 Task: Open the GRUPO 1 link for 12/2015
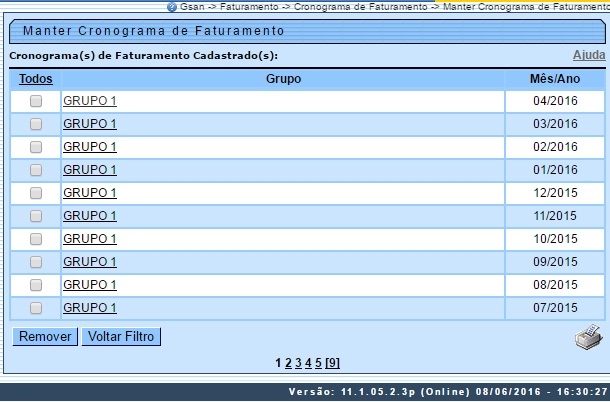[x=90, y=193]
